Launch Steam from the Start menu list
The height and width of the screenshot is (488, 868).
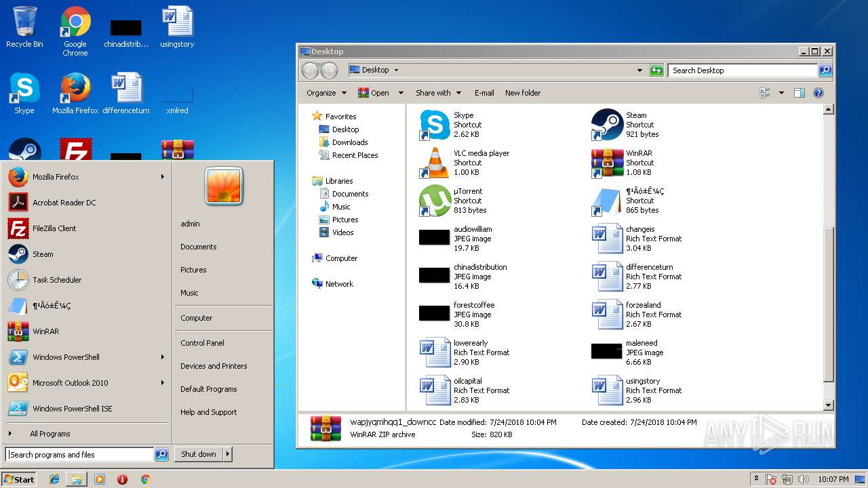point(87,254)
